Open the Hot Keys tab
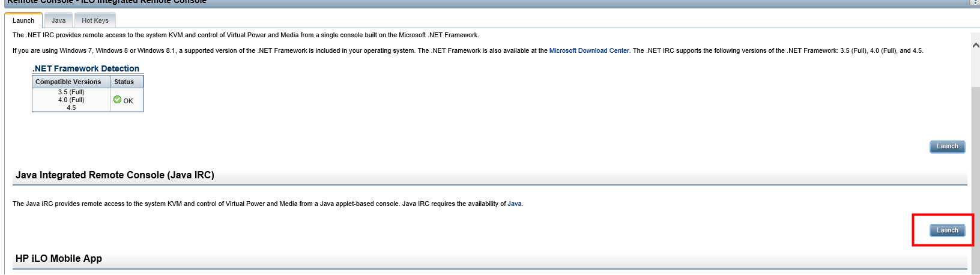Screen dimensions: 980x275 tap(95, 20)
